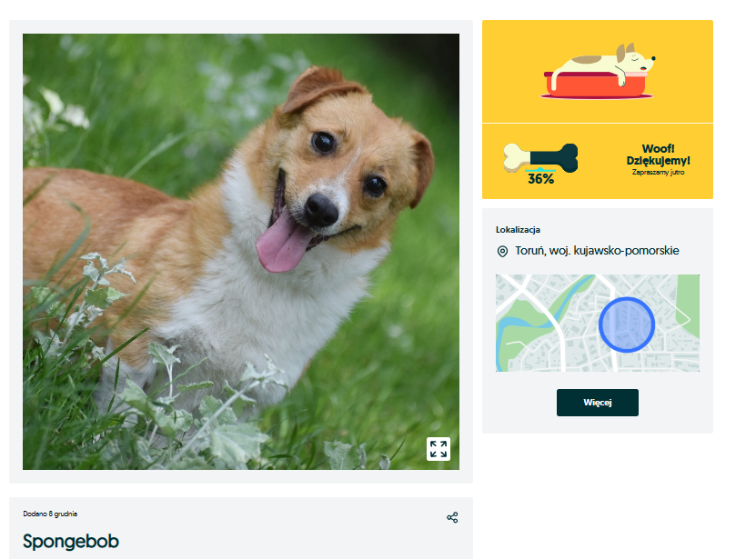
Task: Click the location pin icon beside Toruń
Action: 502,252
